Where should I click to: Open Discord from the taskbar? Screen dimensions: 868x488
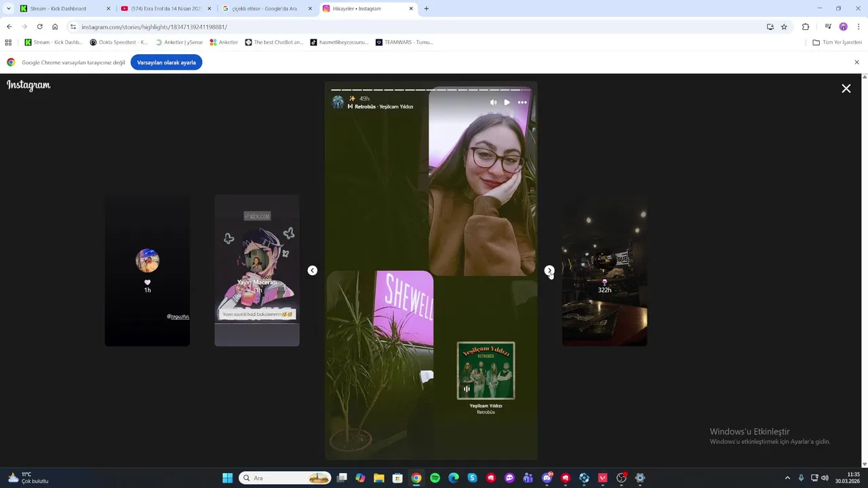[547, 478]
